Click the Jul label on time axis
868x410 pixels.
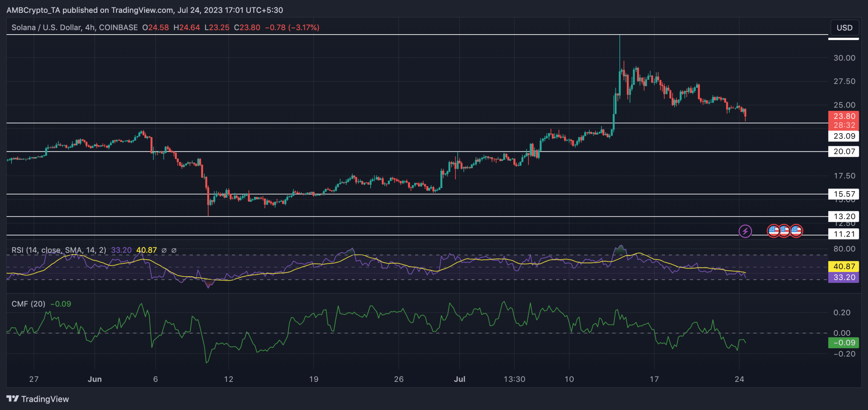coord(459,379)
